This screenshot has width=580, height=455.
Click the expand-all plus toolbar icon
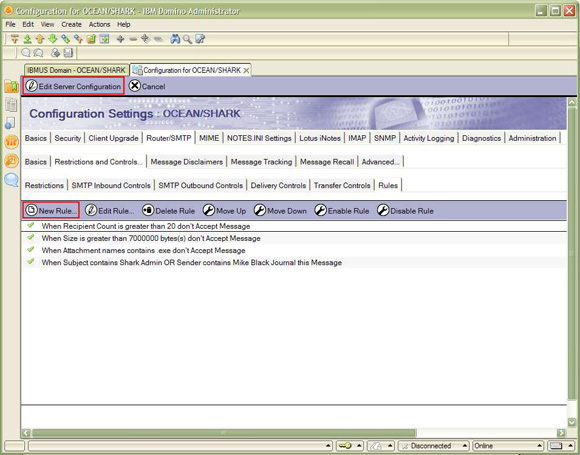tap(145, 39)
